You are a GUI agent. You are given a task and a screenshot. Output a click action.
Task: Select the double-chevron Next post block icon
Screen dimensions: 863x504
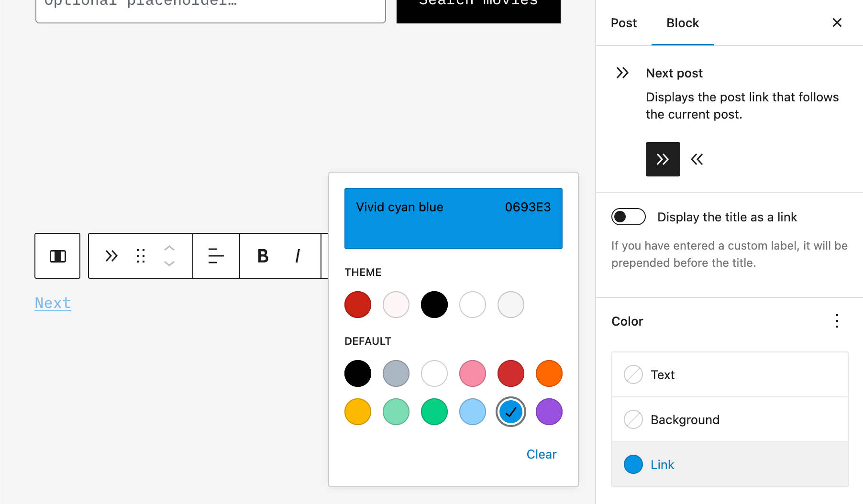663,159
